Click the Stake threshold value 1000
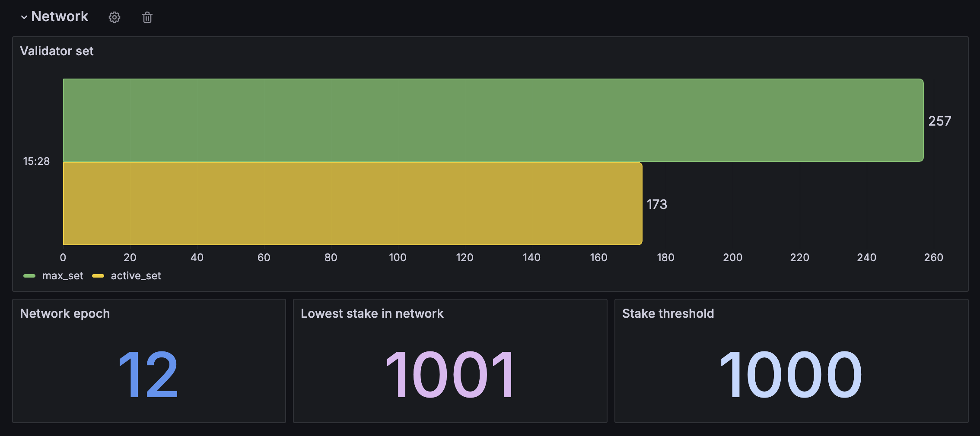Viewport: 980px width, 436px height. [791, 374]
